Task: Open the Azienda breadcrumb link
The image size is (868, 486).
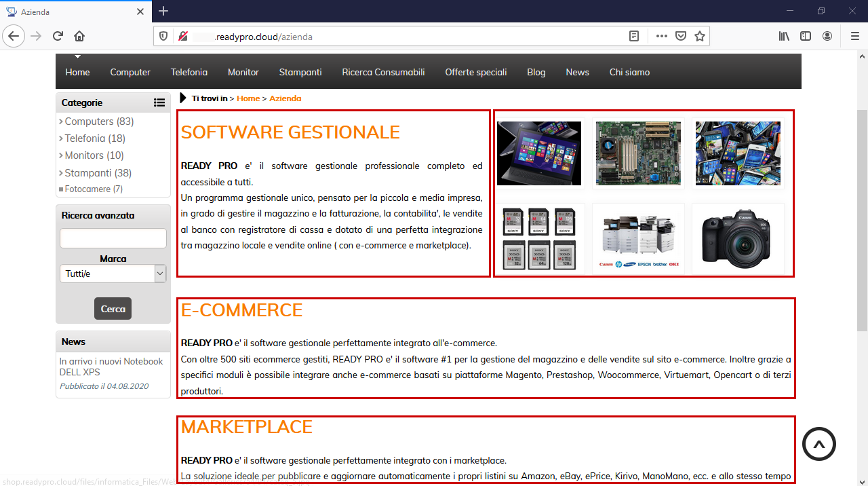Action: pyautogui.click(x=285, y=98)
